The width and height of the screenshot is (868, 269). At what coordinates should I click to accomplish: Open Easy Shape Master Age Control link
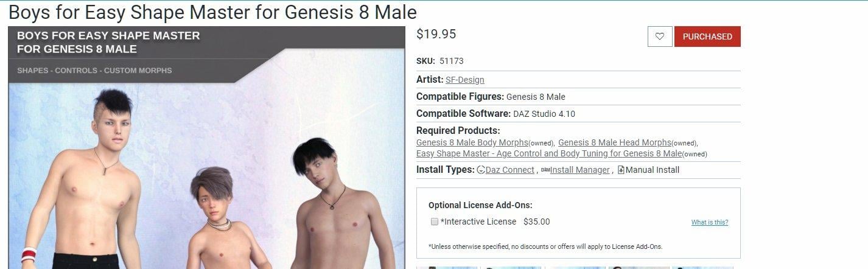(x=549, y=153)
